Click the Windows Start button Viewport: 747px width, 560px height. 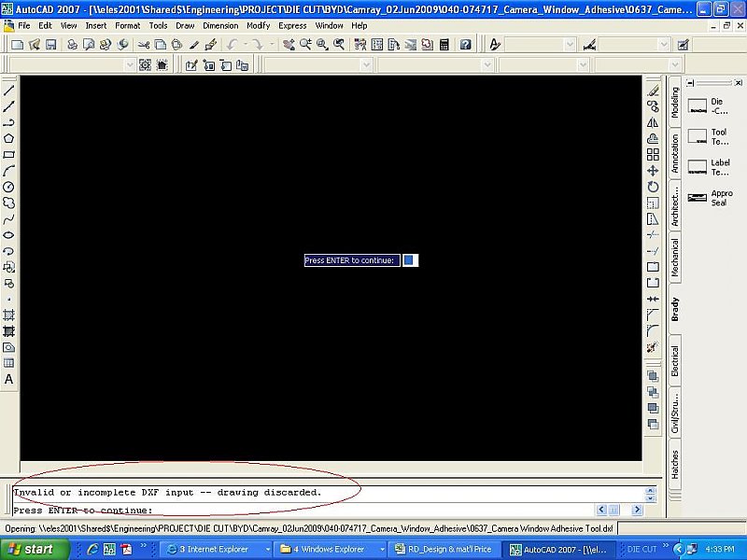[32, 549]
